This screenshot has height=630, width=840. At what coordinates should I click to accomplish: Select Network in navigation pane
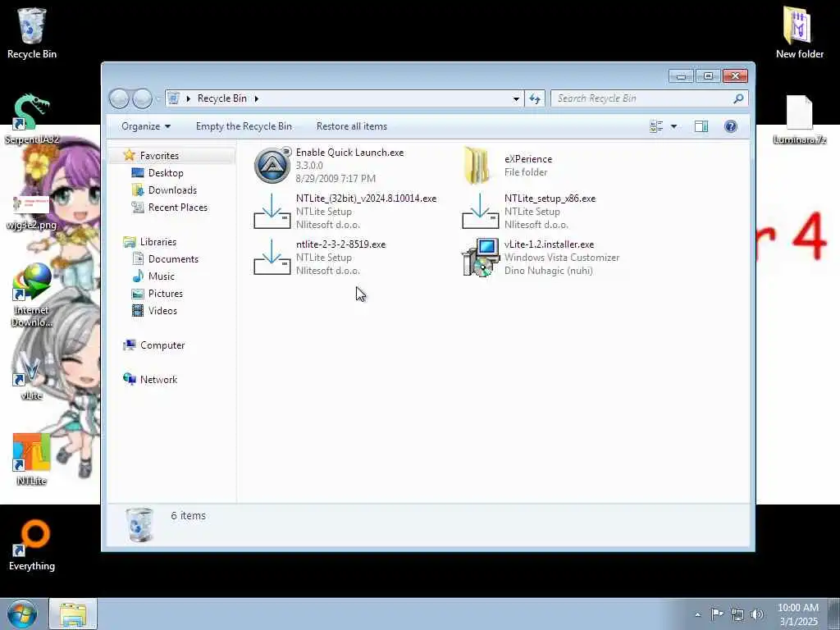point(158,380)
